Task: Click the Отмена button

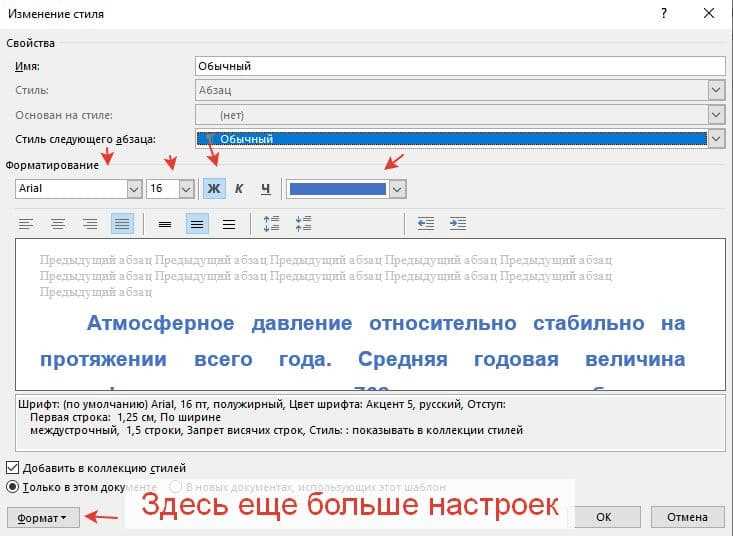Action: (687, 517)
